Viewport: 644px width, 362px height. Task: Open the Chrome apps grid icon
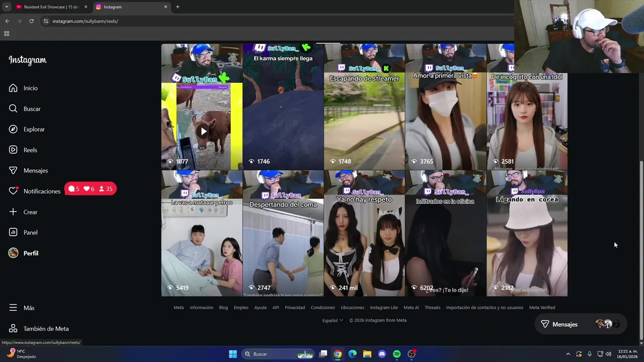coord(7,34)
